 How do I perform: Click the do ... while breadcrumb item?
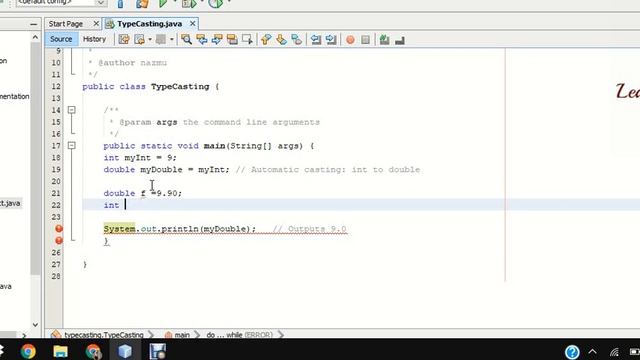(x=239, y=335)
